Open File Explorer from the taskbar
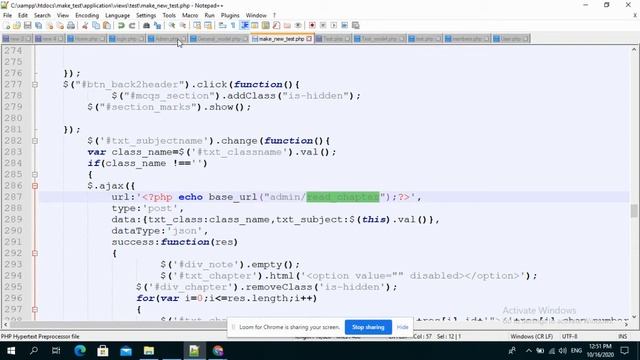640x360 pixels. (149, 351)
